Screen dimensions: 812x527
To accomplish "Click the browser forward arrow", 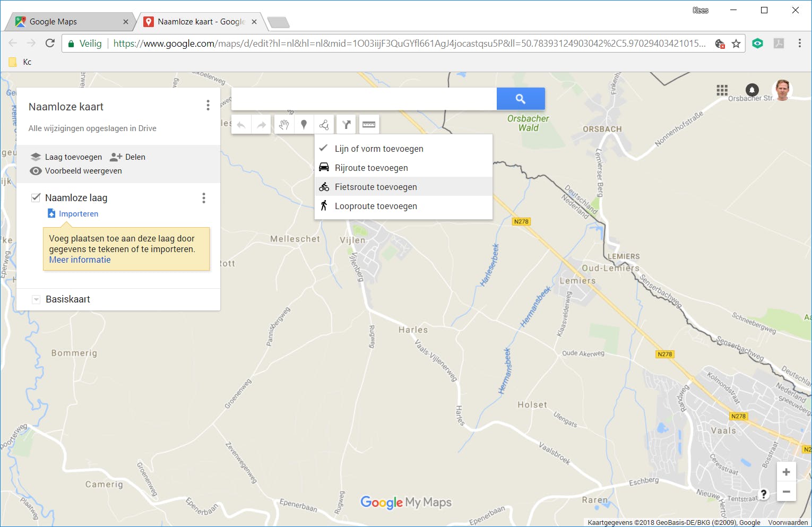I will coord(31,43).
